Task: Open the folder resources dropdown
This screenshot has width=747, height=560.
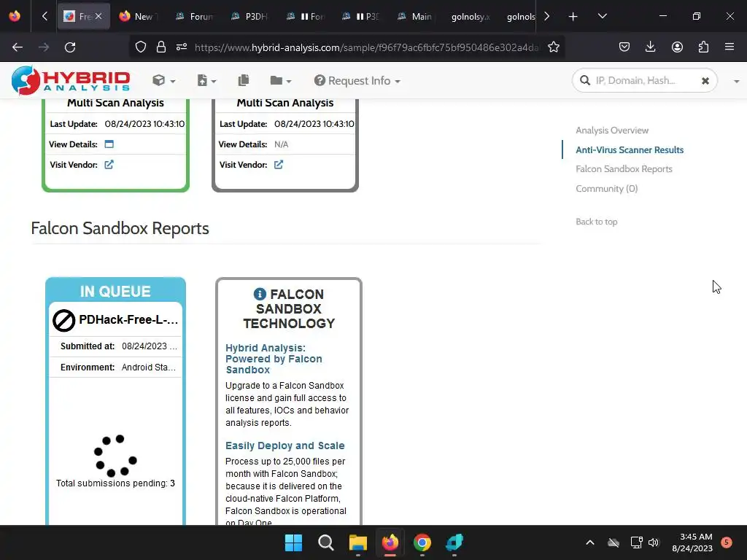Action: pyautogui.click(x=280, y=80)
